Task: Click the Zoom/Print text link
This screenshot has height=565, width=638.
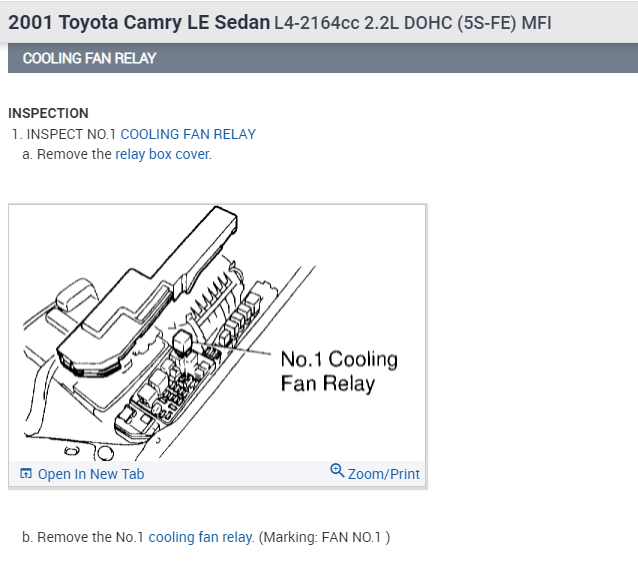Action: [x=384, y=474]
